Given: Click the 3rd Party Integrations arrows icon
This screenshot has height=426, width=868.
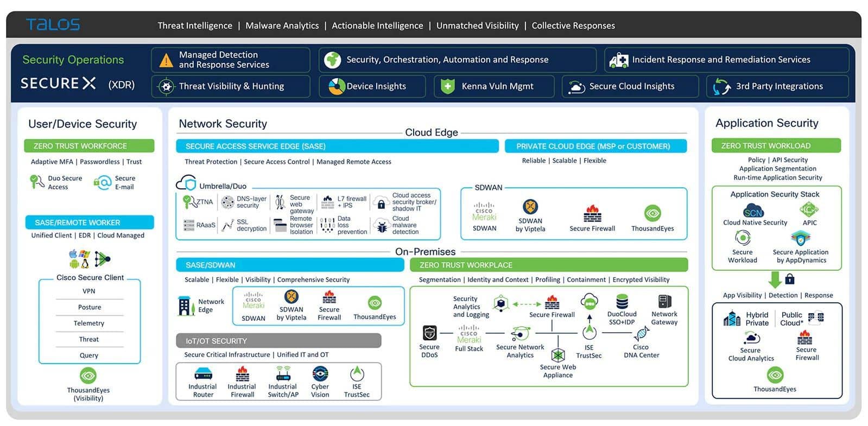Looking at the screenshot, I should tap(722, 87).
